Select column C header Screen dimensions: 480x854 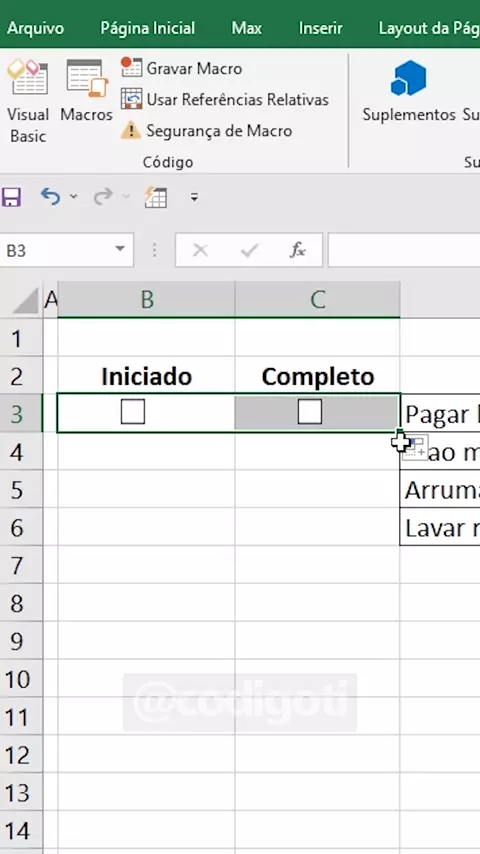318,299
